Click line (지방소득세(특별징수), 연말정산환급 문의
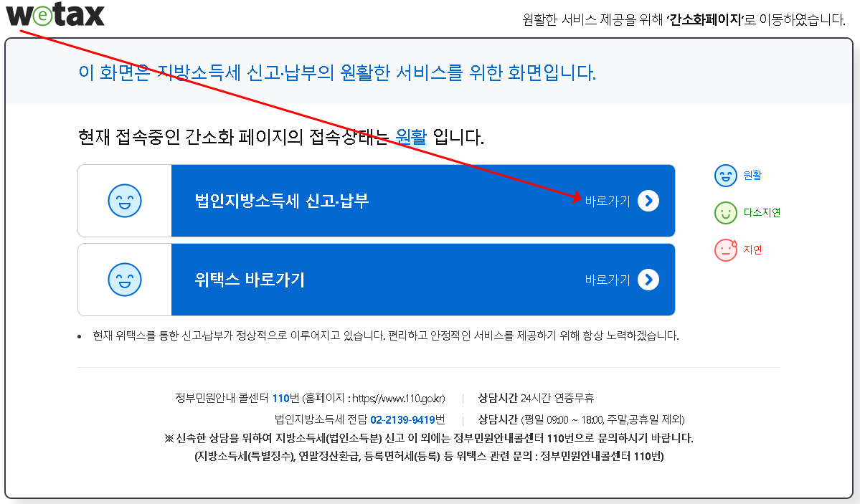This screenshot has width=860, height=504. point(429,456)
